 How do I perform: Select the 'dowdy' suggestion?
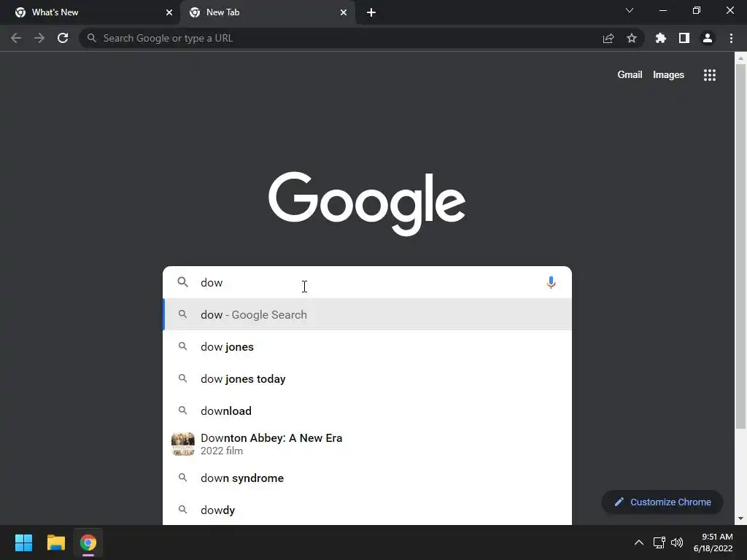click(368, 510)
